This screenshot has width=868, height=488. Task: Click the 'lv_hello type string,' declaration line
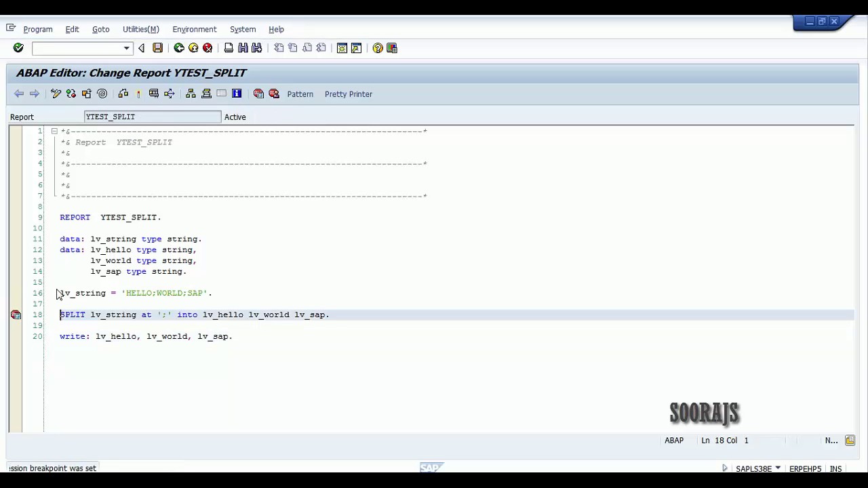(128, 249)
